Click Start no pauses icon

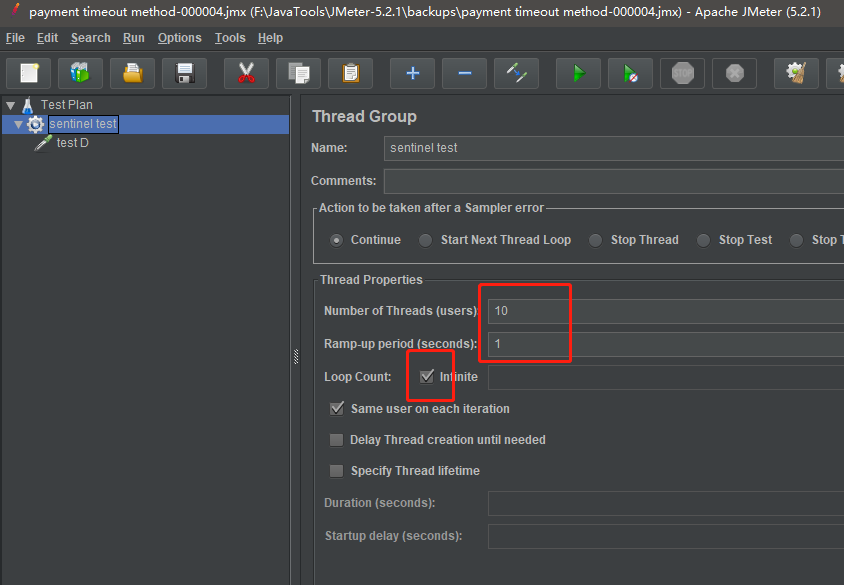click(x=631, y=73)
